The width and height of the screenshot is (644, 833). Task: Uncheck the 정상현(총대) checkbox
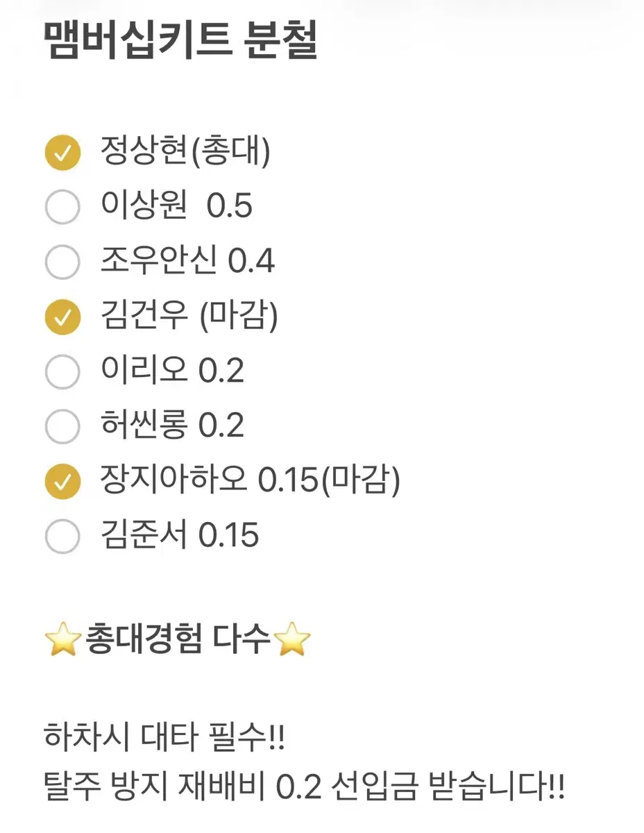coord(62,153)
